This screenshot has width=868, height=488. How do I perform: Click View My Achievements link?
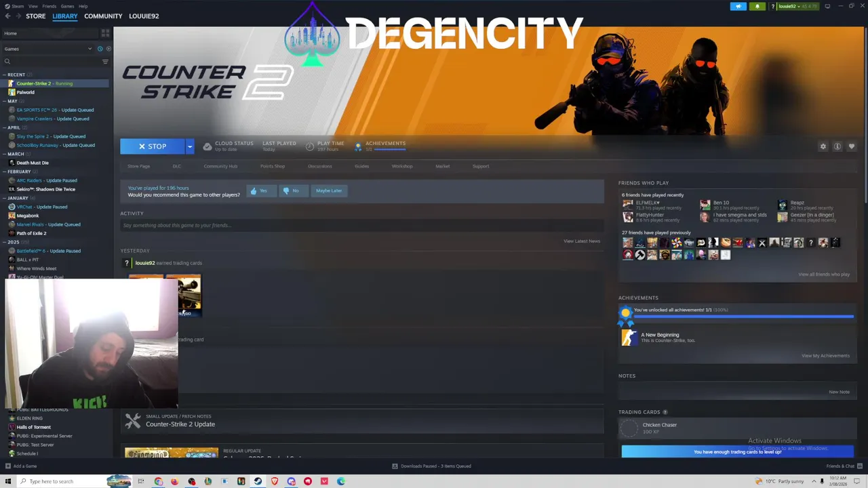(825, 356)
